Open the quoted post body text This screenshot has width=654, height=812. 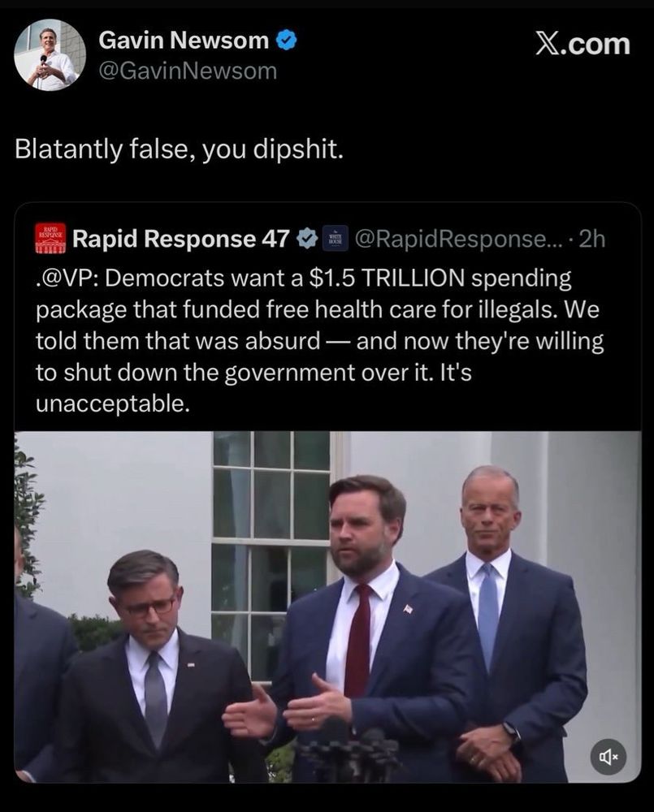point(320,341)
